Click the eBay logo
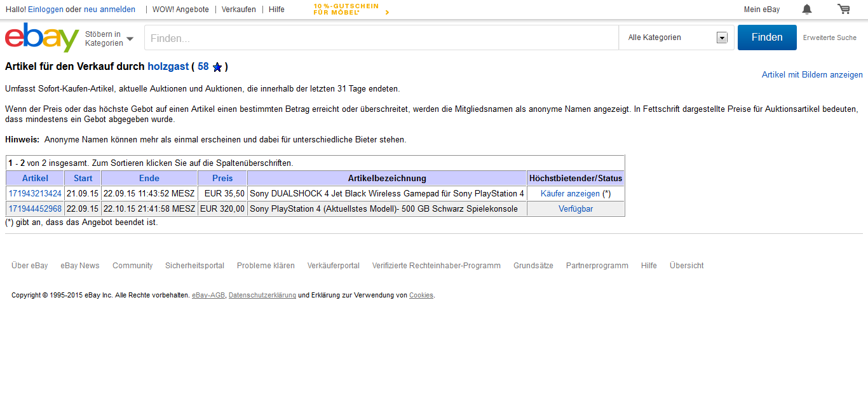868x403 pixels. click(x=42, y=38)
